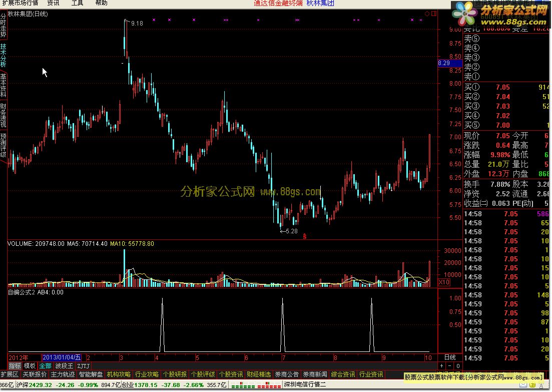Click the 买⑤ 7.00 bid row
The width and height of the screenshot is (552, 392).
(506, 125)
